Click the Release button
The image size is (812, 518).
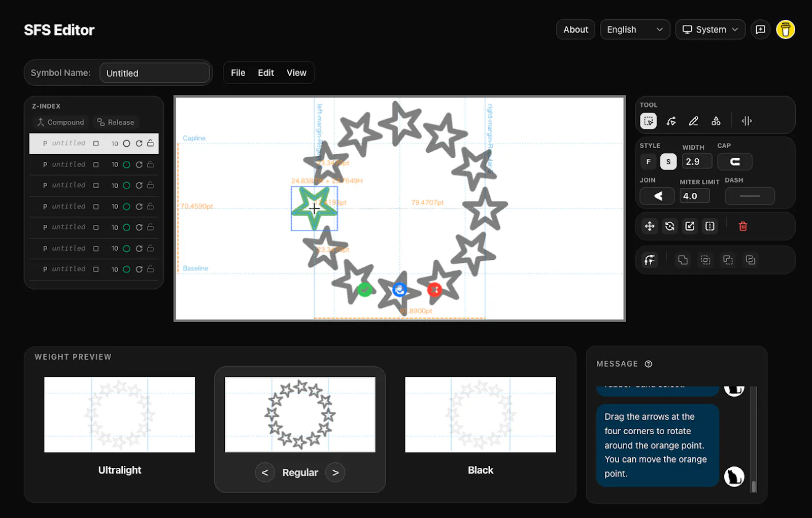click(x=116, y=122)
